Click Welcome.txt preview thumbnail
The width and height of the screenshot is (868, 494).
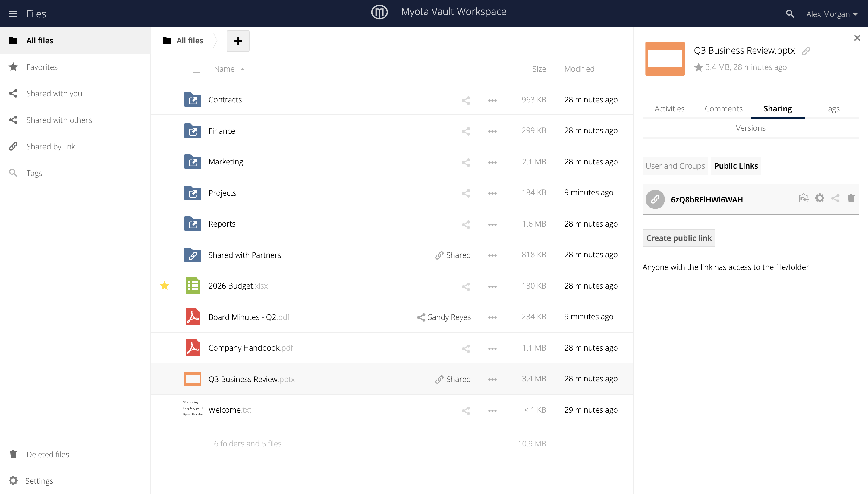pyautogui.click(x=193, y=408)
